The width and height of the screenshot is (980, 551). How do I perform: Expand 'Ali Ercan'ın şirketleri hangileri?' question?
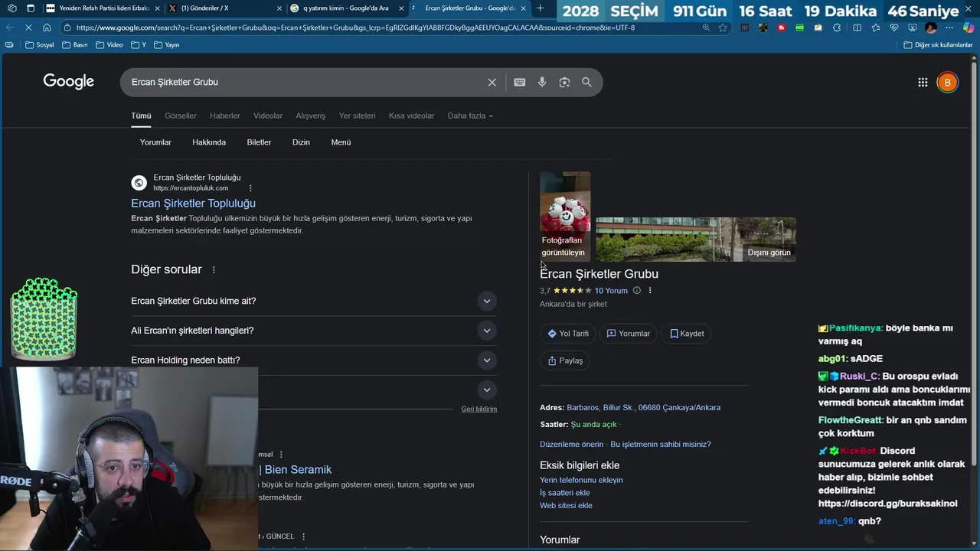[x=314, y=331]
